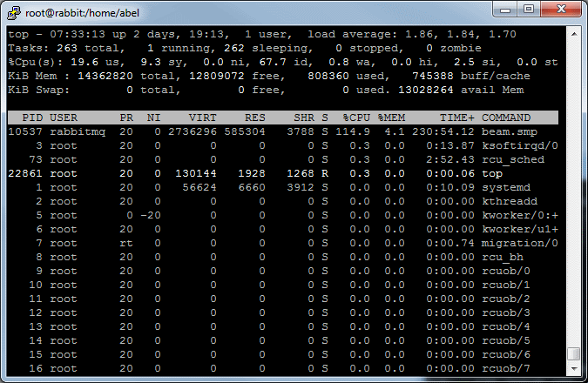Select the rcuob/4 process
The image size is (588, 383).
[506, 326]
